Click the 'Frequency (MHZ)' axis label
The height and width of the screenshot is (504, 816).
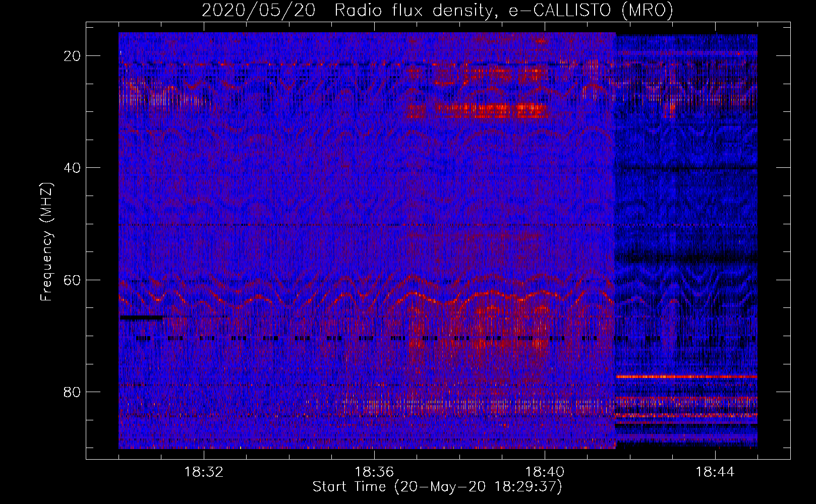click(46, 242)
